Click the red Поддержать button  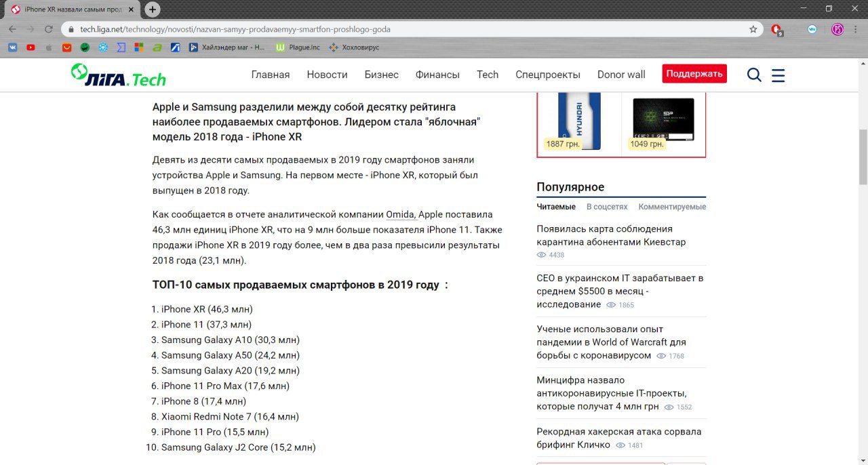pos(694,74)
